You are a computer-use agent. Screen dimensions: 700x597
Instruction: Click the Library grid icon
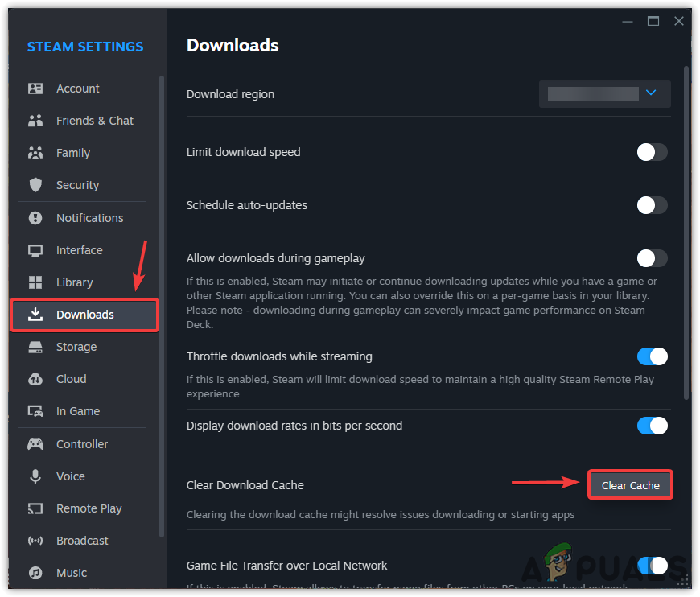pyautogui.click(x=35, y=282)
